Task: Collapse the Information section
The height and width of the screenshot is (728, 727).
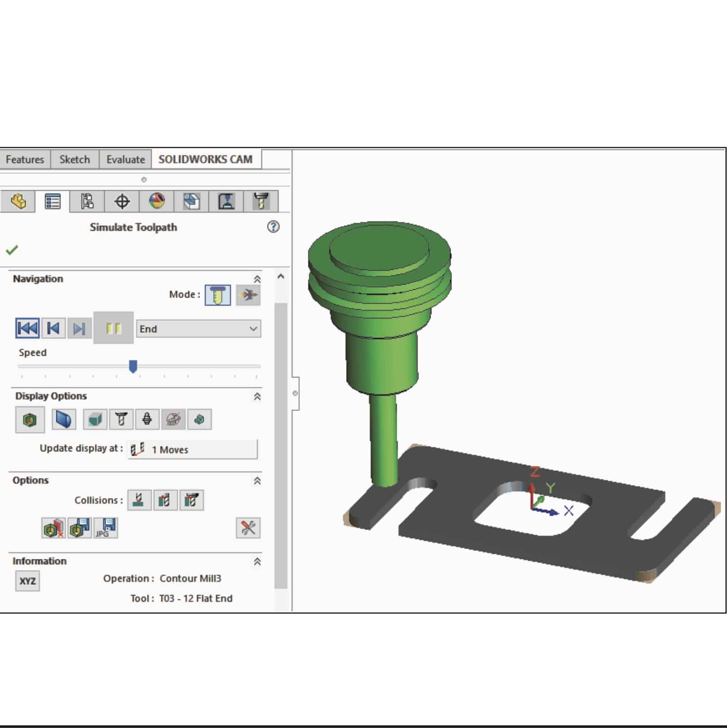Action: click(257, 562)
